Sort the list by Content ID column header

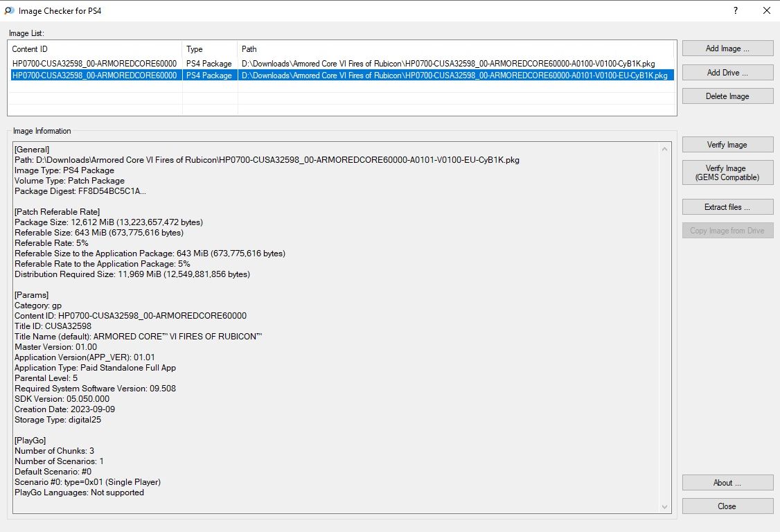pyautogui.click(x=96, y=49)
